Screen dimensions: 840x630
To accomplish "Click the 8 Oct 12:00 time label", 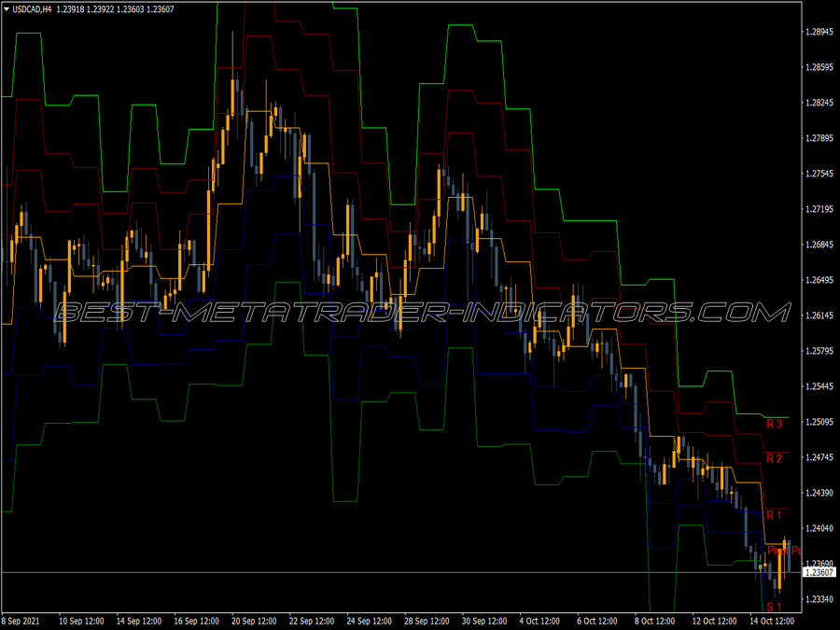I will pos(654,621).
